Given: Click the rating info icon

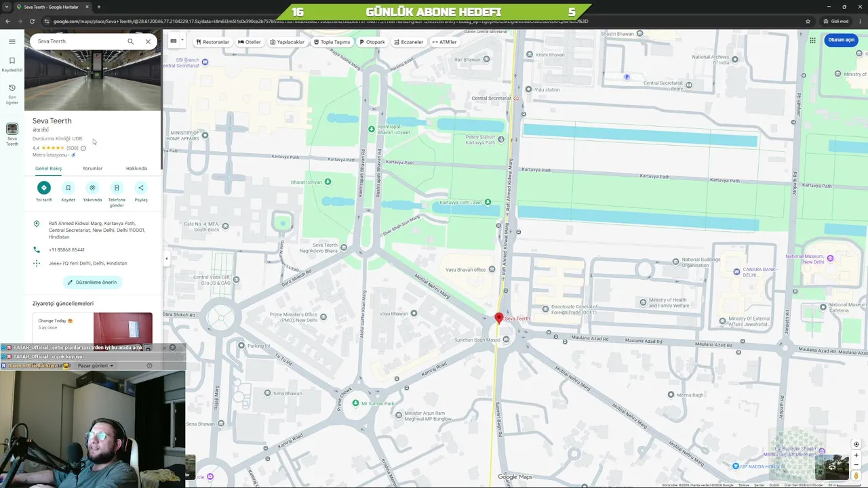Looking at the screenshot, I should click(83, 148).
